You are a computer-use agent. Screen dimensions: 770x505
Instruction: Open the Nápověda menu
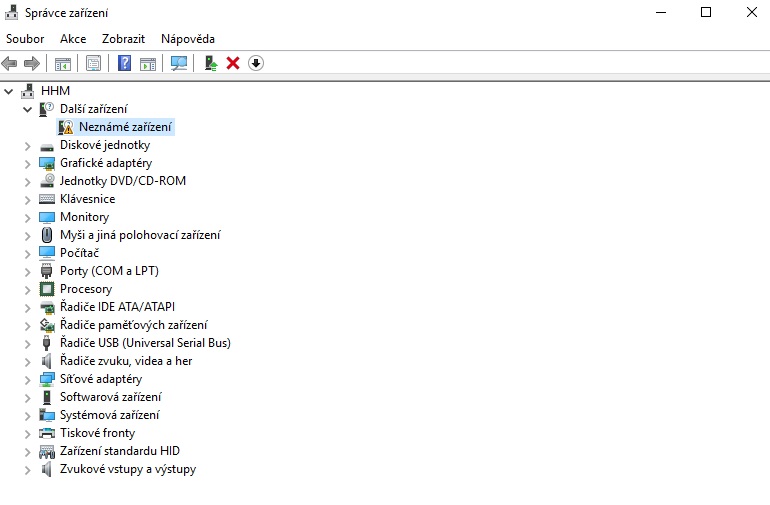[188, 39]
